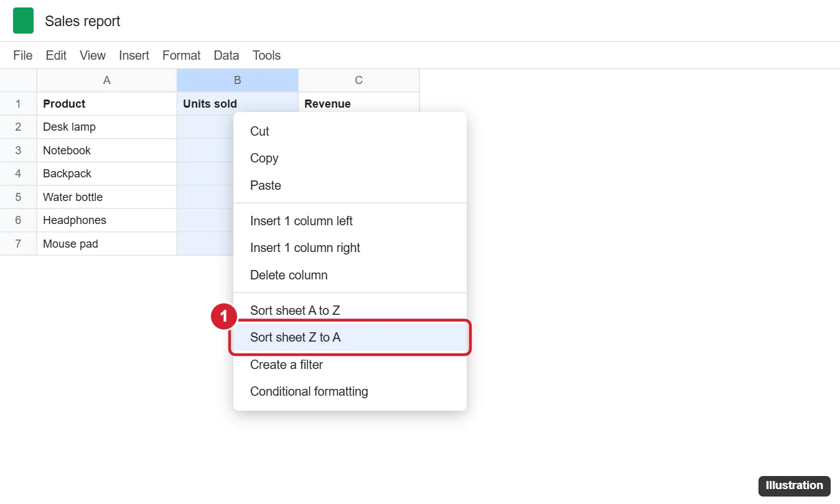
Task: Choose Copy from the context menu
Action: (350, 158)
